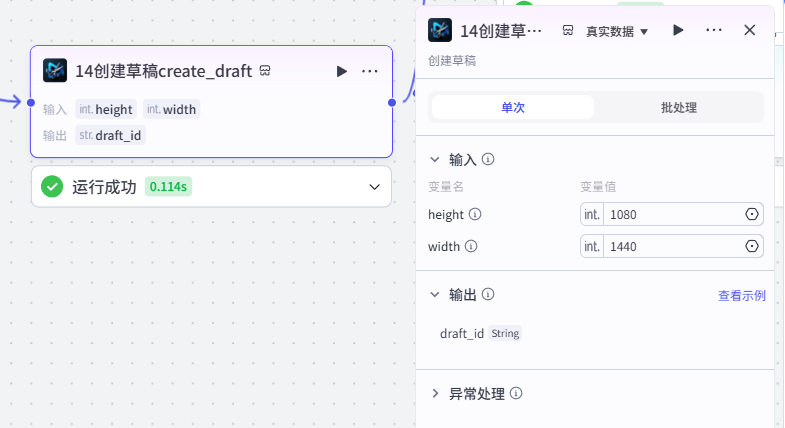Image resolution: width=785 pixels, height=428 pixels.
Task: Open variable picker for width field
Action: coord(751,246)
